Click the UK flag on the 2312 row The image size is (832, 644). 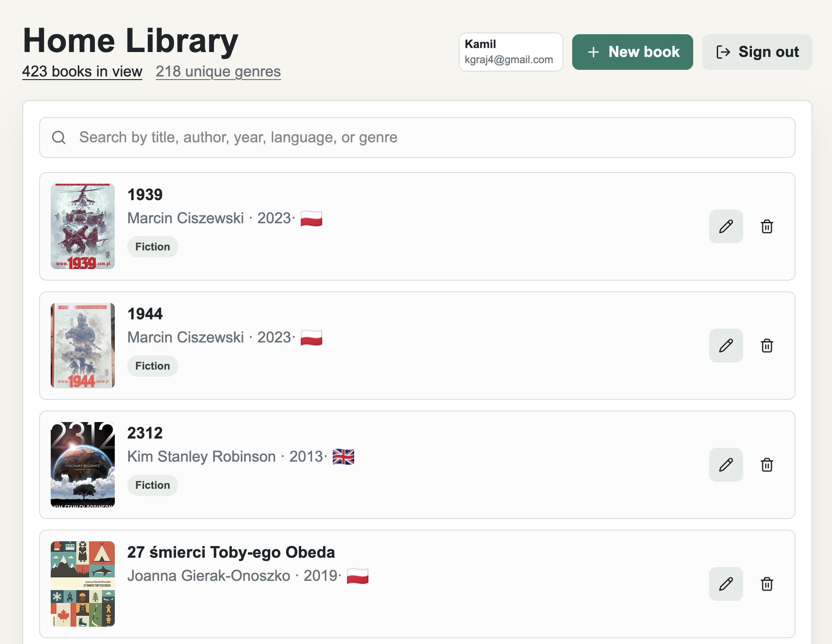(343, 457)
